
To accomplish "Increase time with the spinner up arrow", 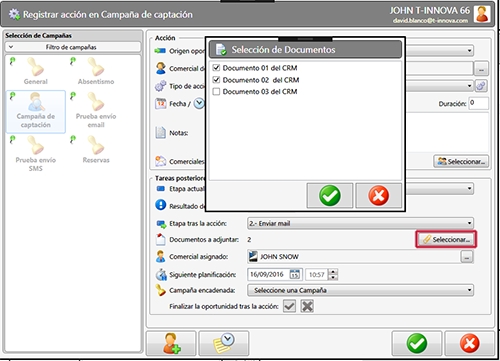I will [x=333, y=272].
